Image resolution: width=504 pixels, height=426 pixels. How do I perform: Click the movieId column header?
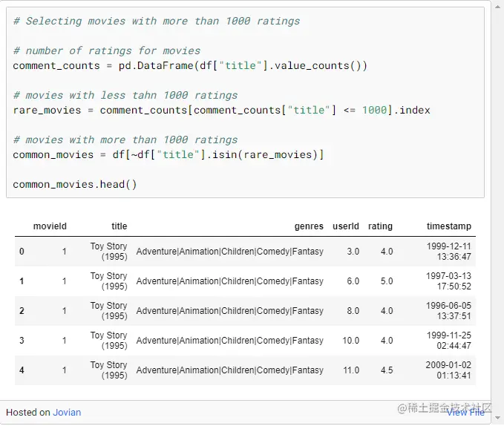coord(50,226)
